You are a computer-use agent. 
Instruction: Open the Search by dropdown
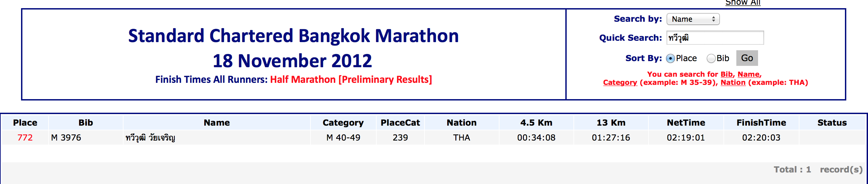pos(693,19)
